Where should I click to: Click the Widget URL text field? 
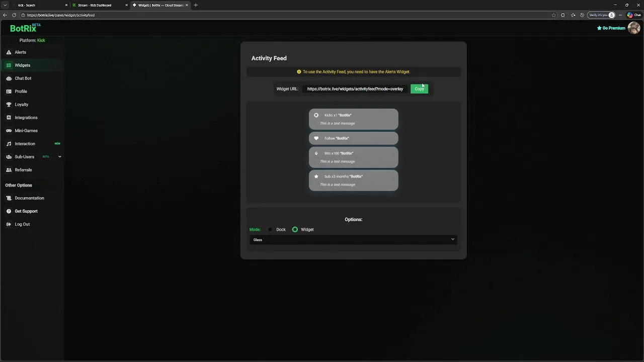[355, 89]
